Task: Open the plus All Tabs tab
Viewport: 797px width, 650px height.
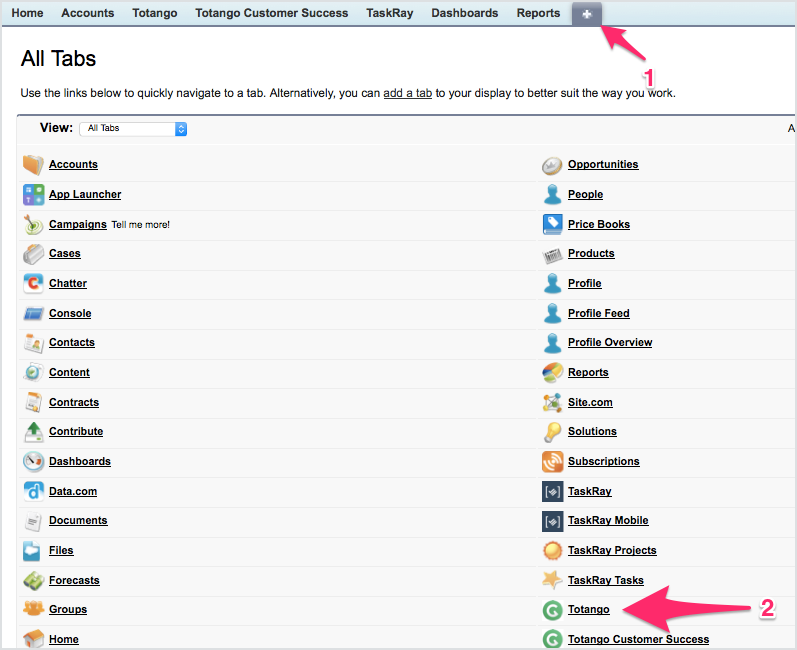Action: pyautogui.click(x=587, y=14)
